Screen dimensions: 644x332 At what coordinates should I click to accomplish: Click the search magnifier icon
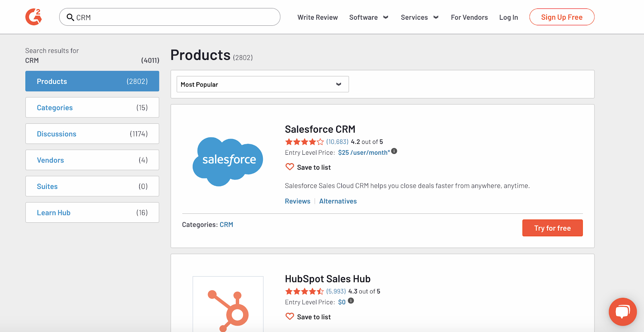[x=70, y=17]
